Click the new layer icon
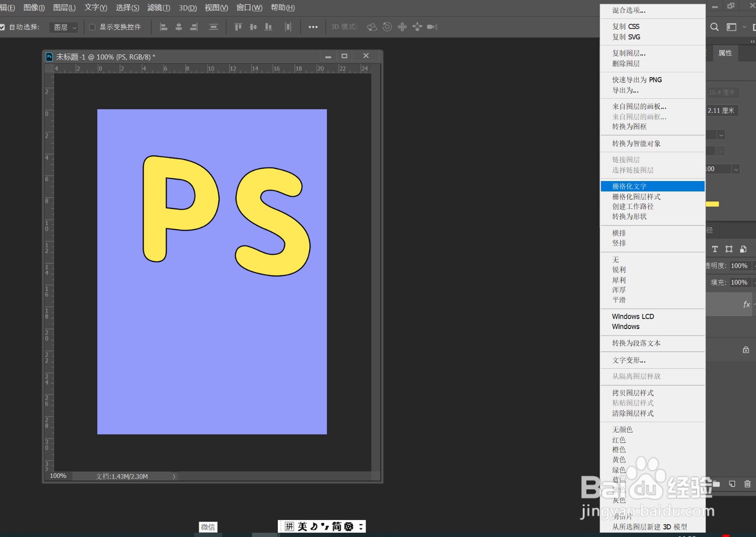The width and height of the screenshot is (756, 537). pos(732,484)
